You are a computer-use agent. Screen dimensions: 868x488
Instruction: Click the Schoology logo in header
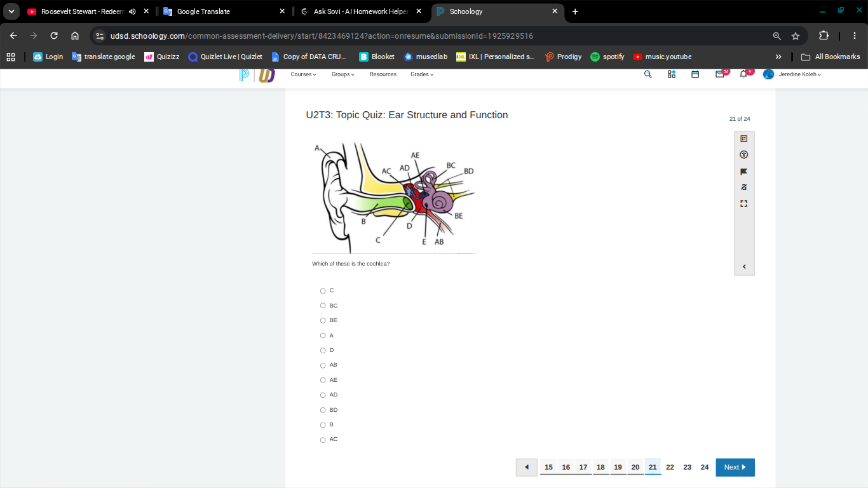[x=257, y=75]
